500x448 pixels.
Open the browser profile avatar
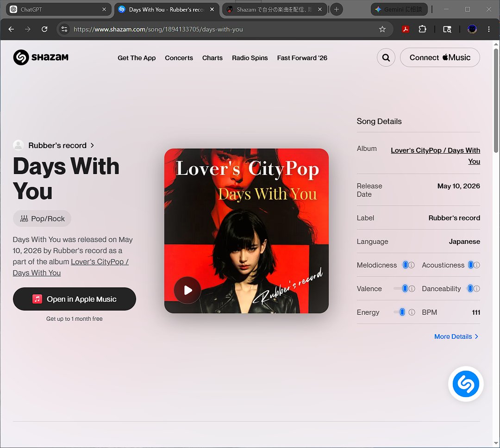click(x=472, y=29)
